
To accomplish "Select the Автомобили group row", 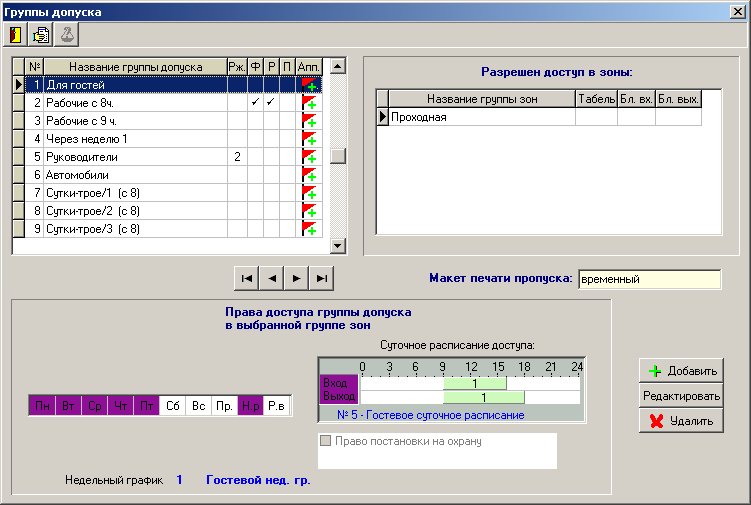I will (168, 175).
